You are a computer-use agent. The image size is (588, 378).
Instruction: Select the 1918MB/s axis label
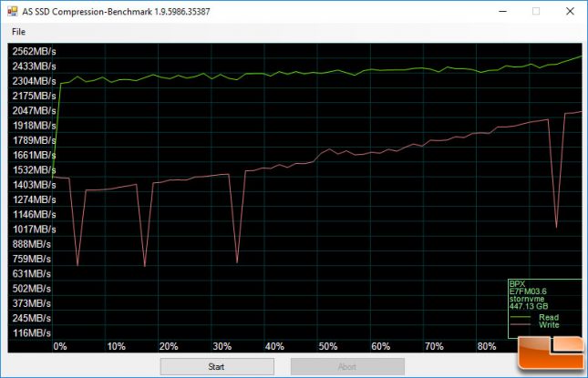pyautogui.click(x=34, y=126)
